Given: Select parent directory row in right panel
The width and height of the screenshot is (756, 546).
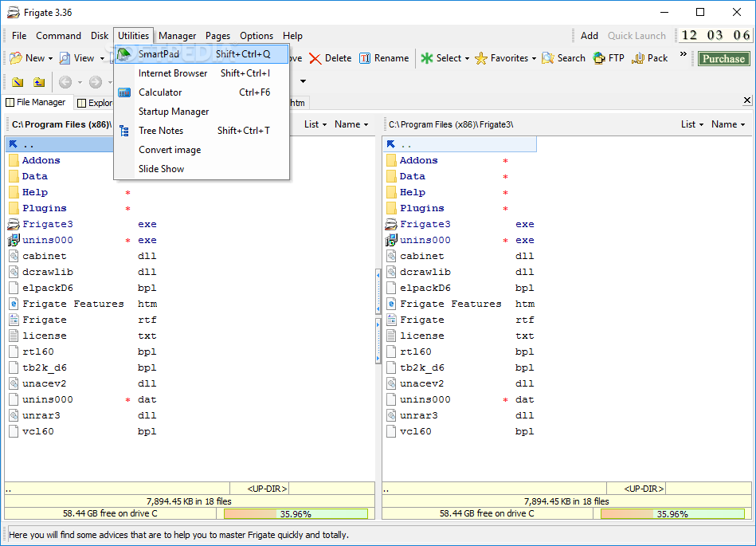Looking at the screenshot, I should tap(460, 144).
